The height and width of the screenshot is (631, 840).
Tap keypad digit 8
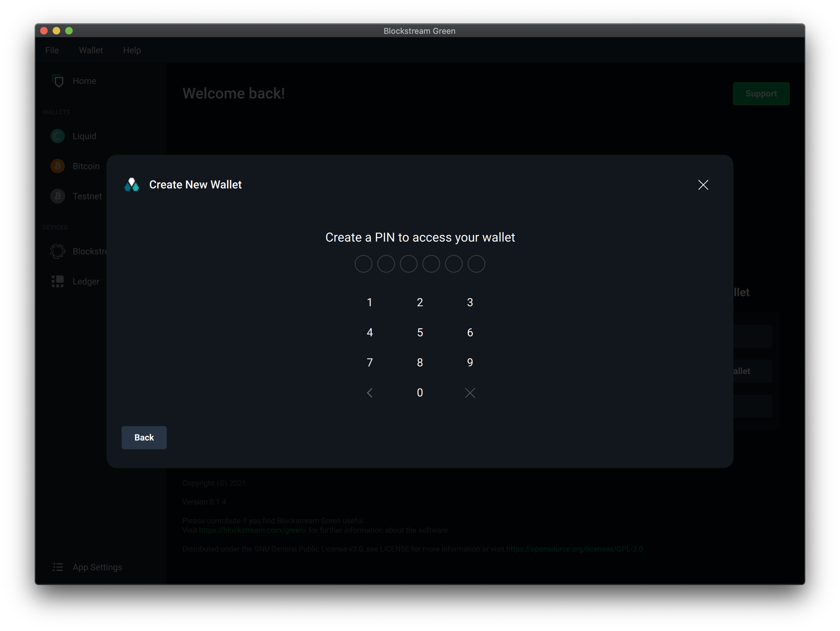click(420, 362)
